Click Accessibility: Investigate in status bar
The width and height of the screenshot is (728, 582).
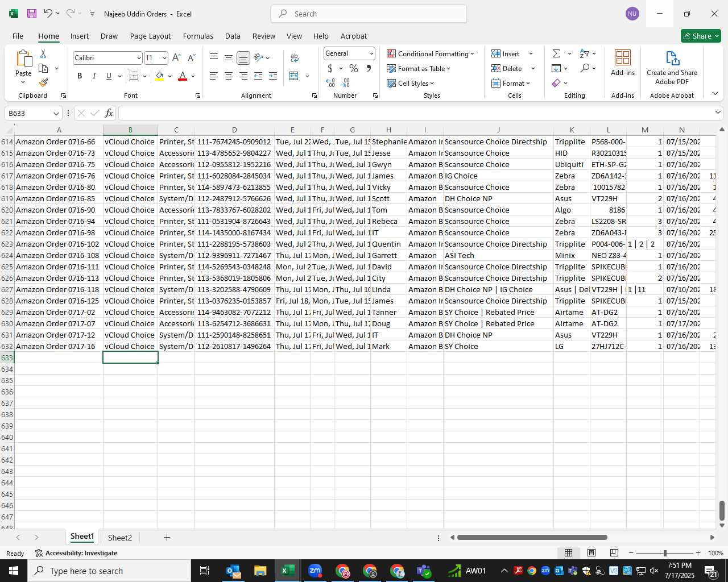[76, 553]
